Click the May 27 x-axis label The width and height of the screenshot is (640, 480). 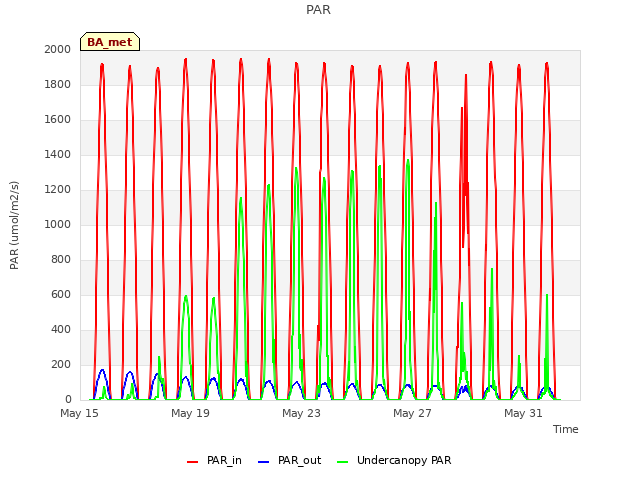click(x=412, y=413)
